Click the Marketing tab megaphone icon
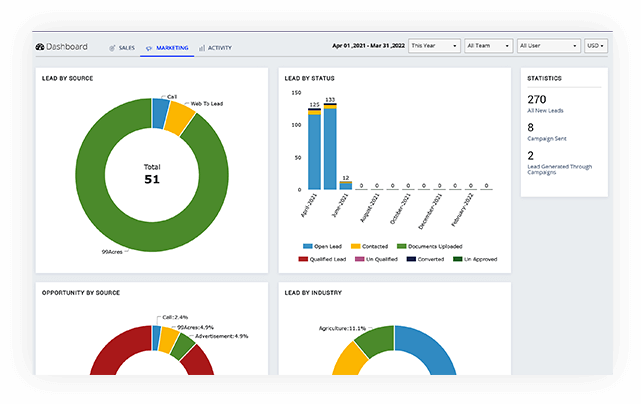 pyautogui.click(x=149, y=48)
